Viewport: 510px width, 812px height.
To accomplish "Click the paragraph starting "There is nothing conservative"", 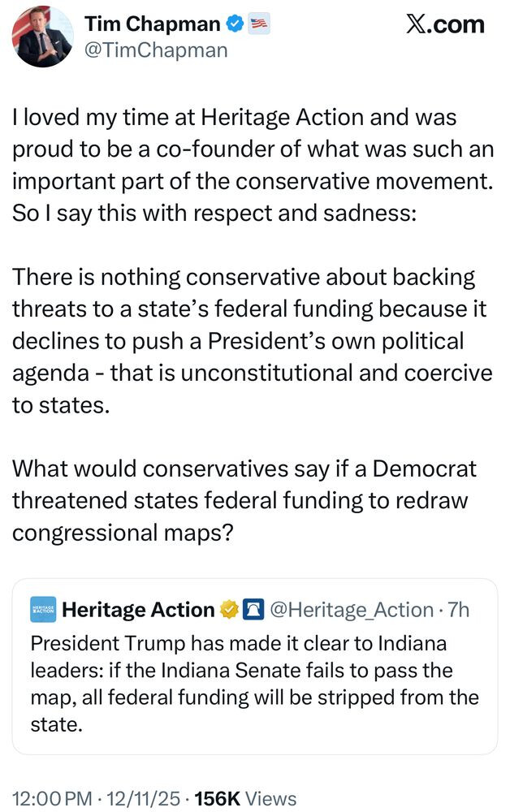I will coord(252,339).
